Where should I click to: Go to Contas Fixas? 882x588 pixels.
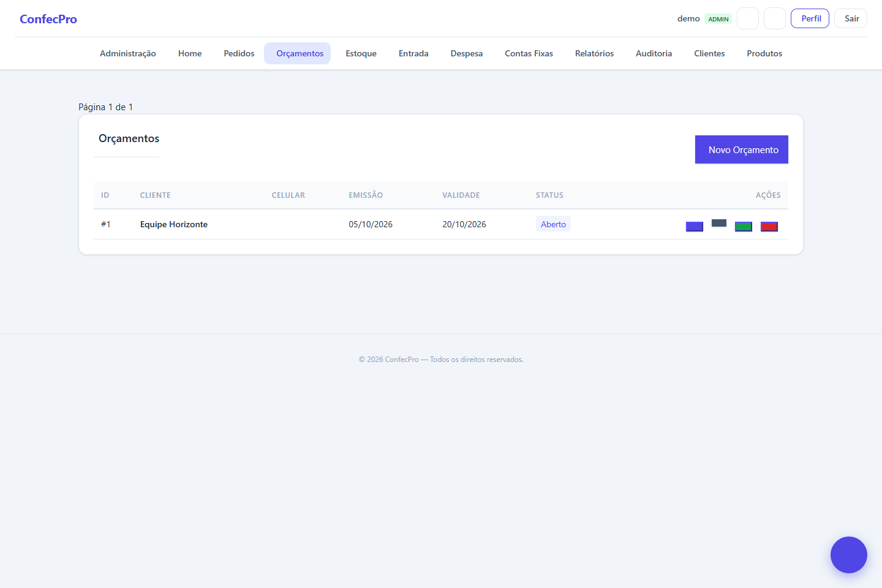[x=529, y=53]
